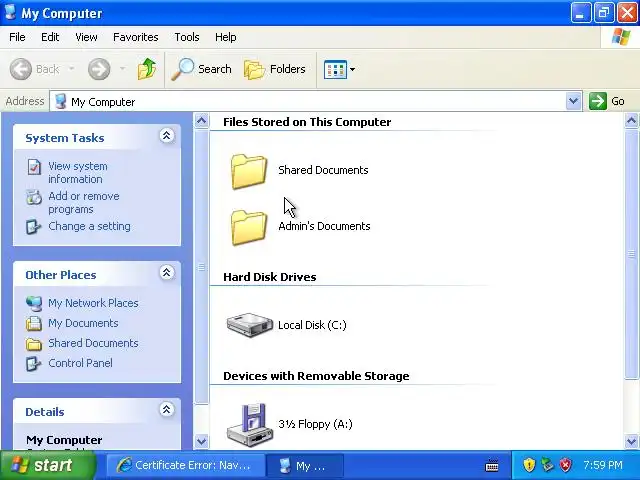Click the My Computer taskbar button
The height and width of the screenshot is (480, 640).
(x=305, y=465)
